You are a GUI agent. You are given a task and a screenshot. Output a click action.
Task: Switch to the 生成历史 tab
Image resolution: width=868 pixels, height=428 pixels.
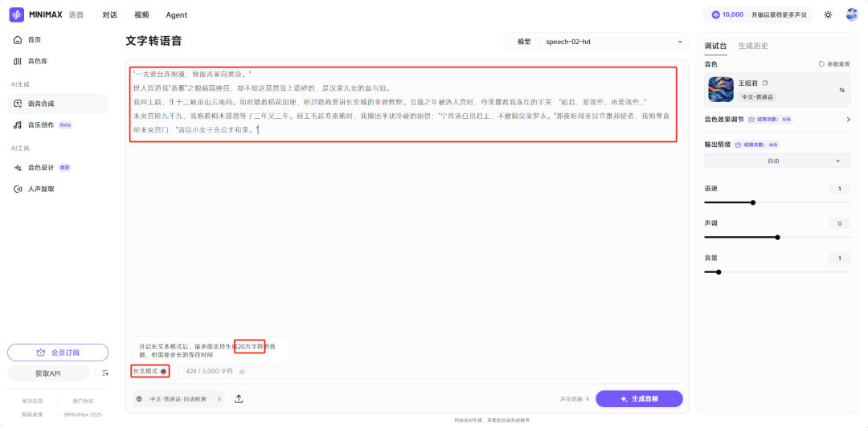coord(753,46)
